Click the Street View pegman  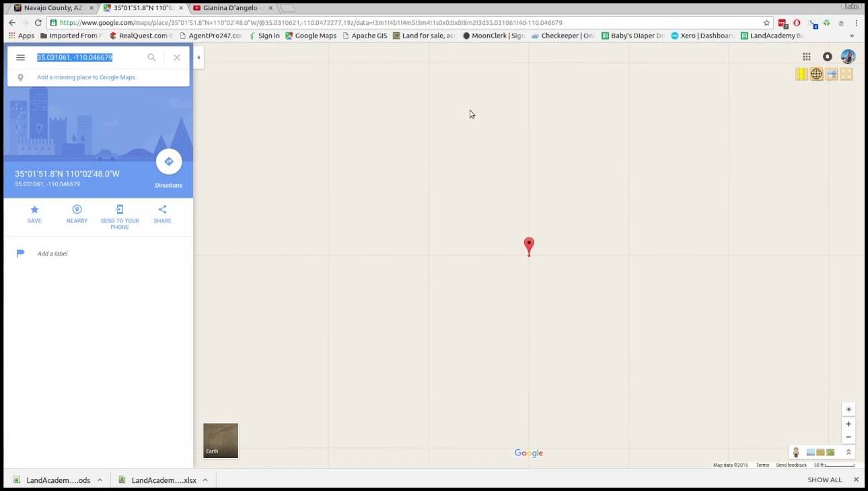click(x=796, y=453)
